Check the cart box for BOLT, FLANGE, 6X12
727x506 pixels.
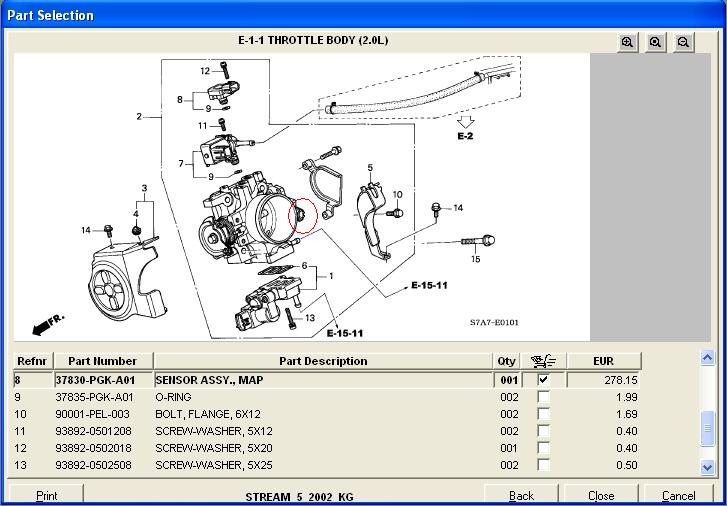pyautogui.click(x=543, y=414)
